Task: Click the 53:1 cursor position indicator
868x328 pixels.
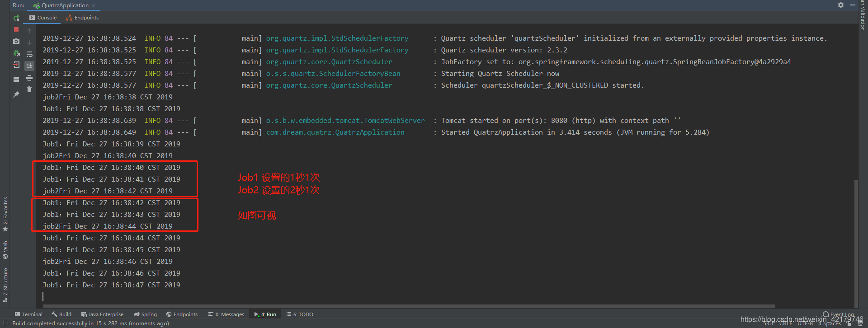Action: tap(769, 323)
